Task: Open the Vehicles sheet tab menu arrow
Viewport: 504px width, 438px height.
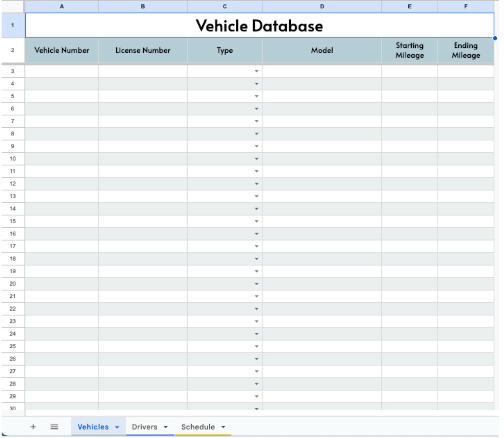Action: [117, 427]
